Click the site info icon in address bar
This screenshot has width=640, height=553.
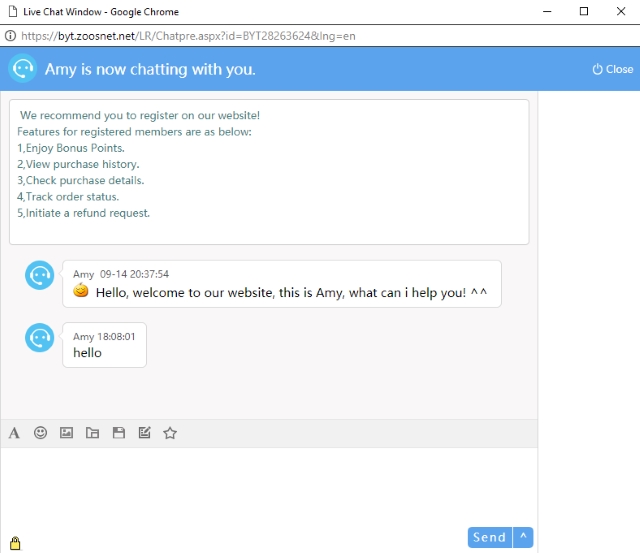[x=10, y=36]
